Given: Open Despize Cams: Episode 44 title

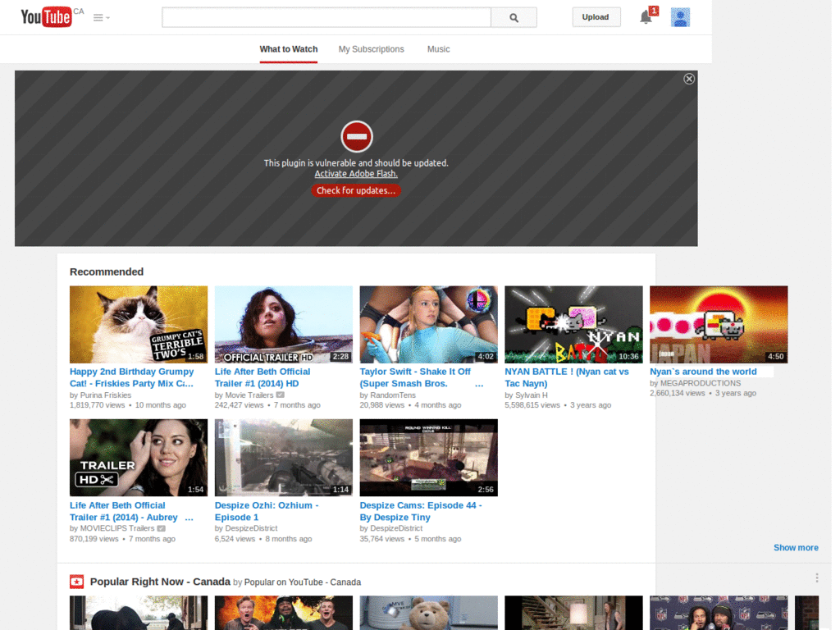Looking at the screenshot, I should tap(421, 511).
